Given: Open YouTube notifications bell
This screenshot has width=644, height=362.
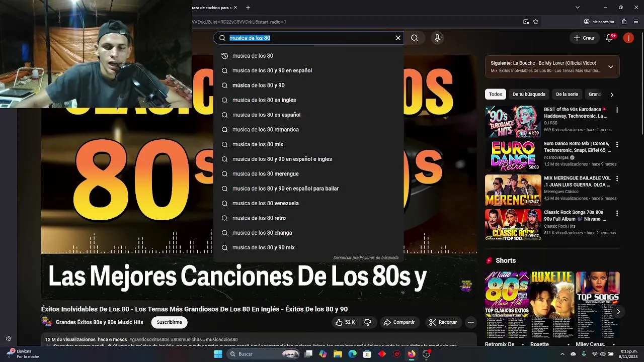Looking at the screenshot, I should click(x=609, y=38).
